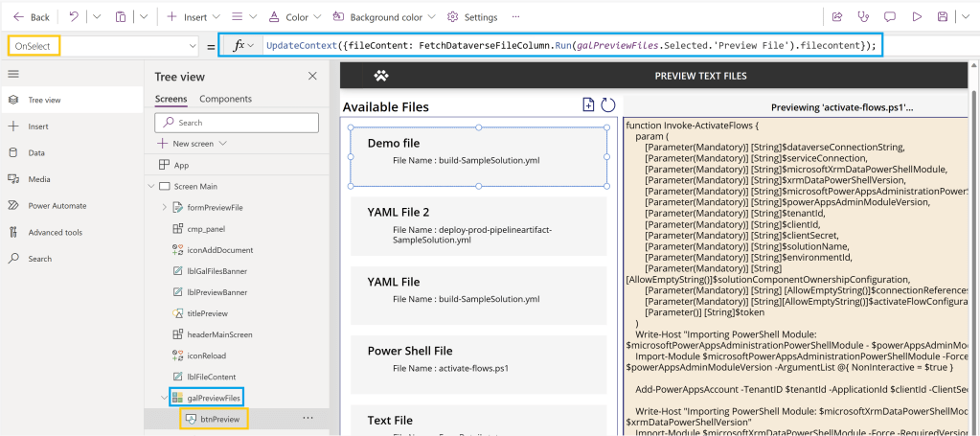Viewport: 980px width, 436px height.
Task: Collapse the galPreviewFiles tree node
Action: [x=164, y=397]
